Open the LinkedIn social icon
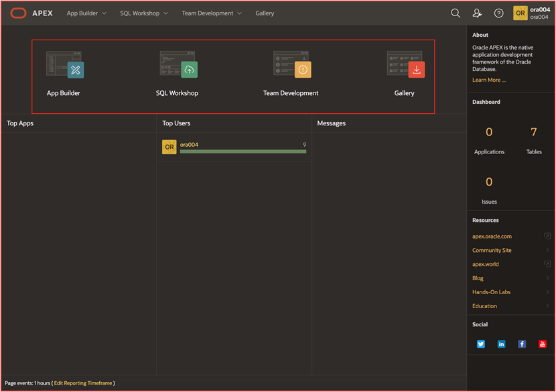Screen dimensions: 556x392 501,344
